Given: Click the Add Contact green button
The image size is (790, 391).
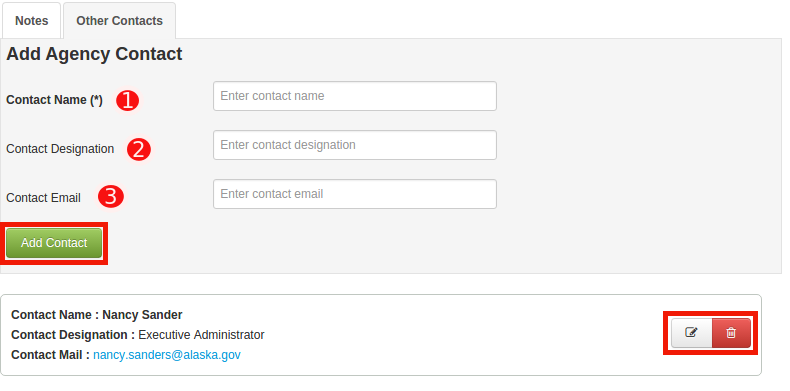Looking at the screenshot, I should point(54,243).
